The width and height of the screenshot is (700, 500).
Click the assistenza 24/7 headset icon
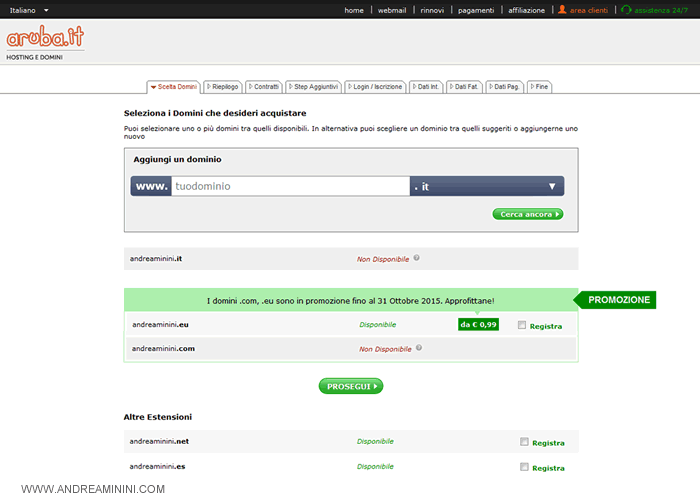pos(626,10)
